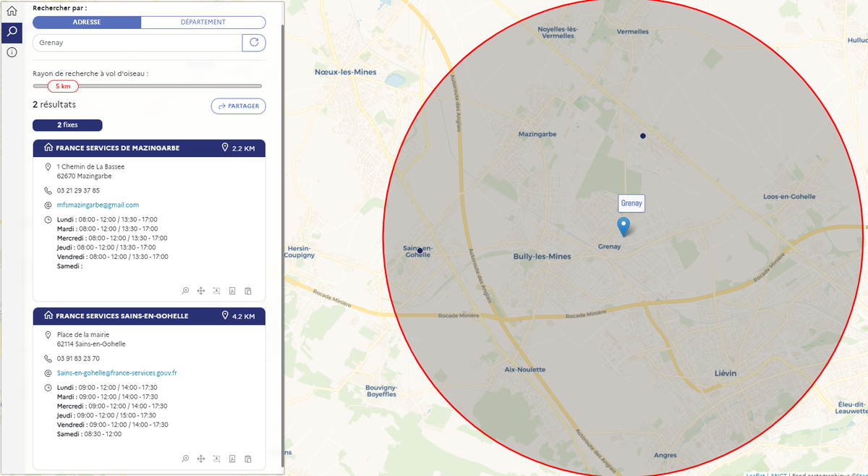Switch to the DÉPARTEMENT search tab
The width and height of the screenshot is (868, 476).
[203, 22]
